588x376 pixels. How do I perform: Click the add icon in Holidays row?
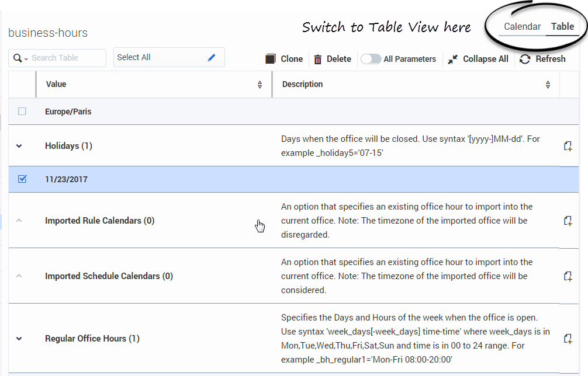567,146
